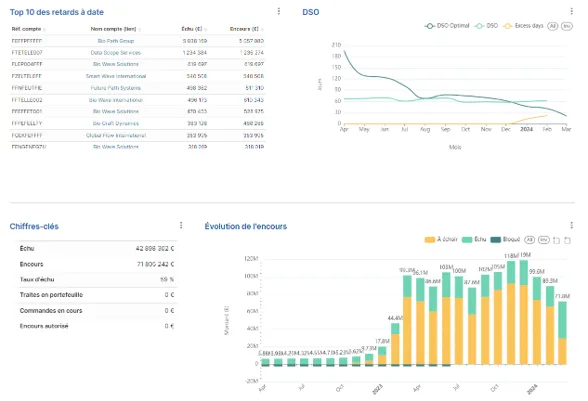The width and height of the screenshot is (588, 401).
Task: Click the All legend button in Évolution de l'encours
Action: (529, 240)
